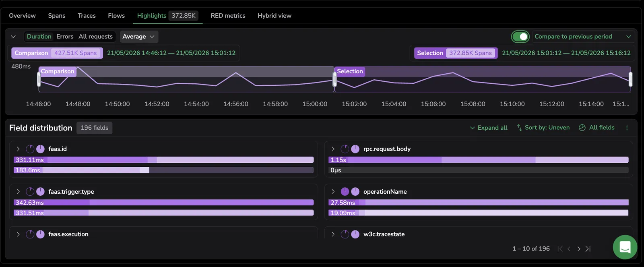Viewport: 644px width, 267px height.
Task: Go to the next page arrow
Action: (x=578, y=249)
